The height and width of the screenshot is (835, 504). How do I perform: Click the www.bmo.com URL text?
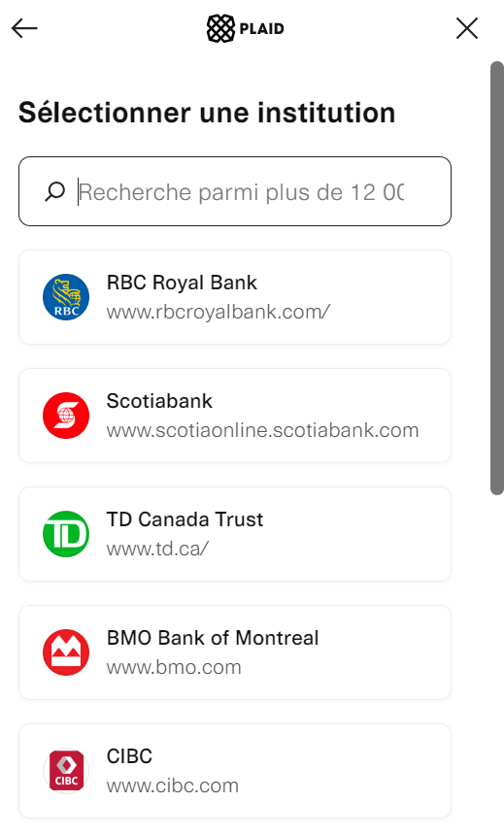pos(174,667)
